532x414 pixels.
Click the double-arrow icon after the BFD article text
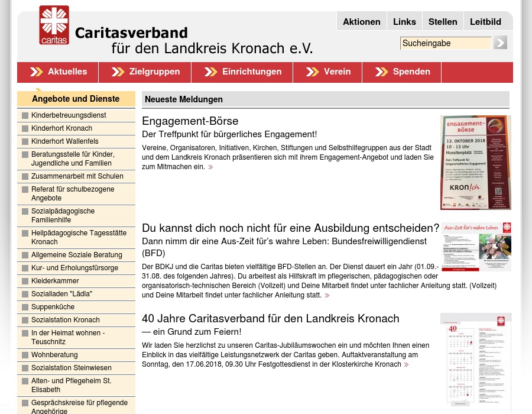(327, 295)
